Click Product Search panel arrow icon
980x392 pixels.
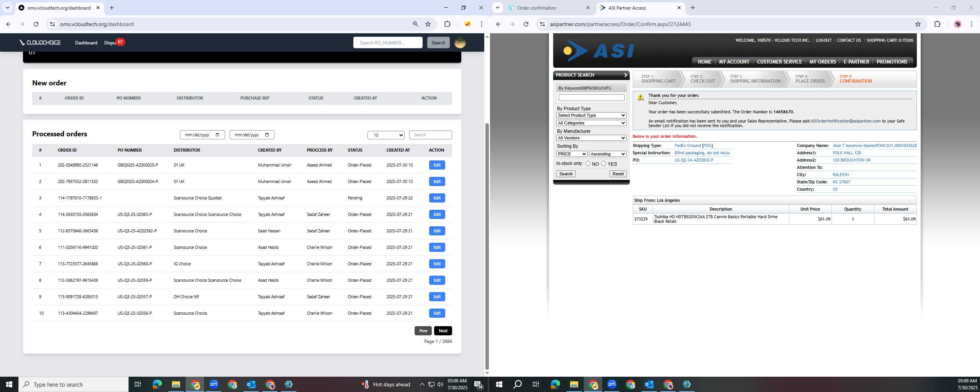tap(626, 75)
